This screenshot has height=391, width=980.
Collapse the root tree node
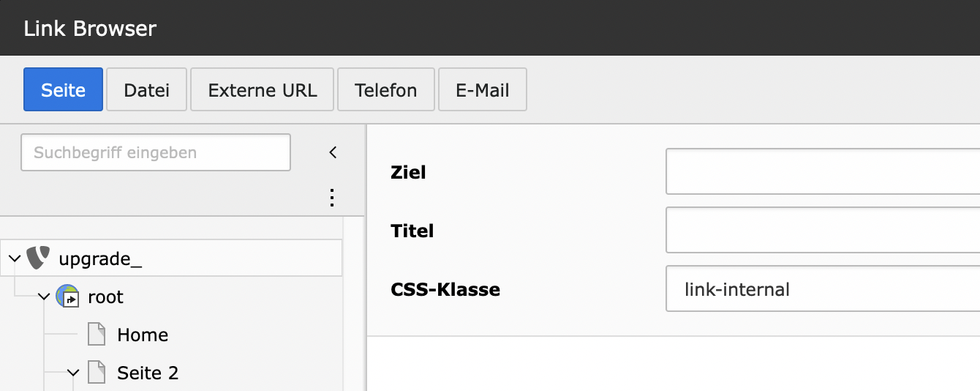click(44, 297)
